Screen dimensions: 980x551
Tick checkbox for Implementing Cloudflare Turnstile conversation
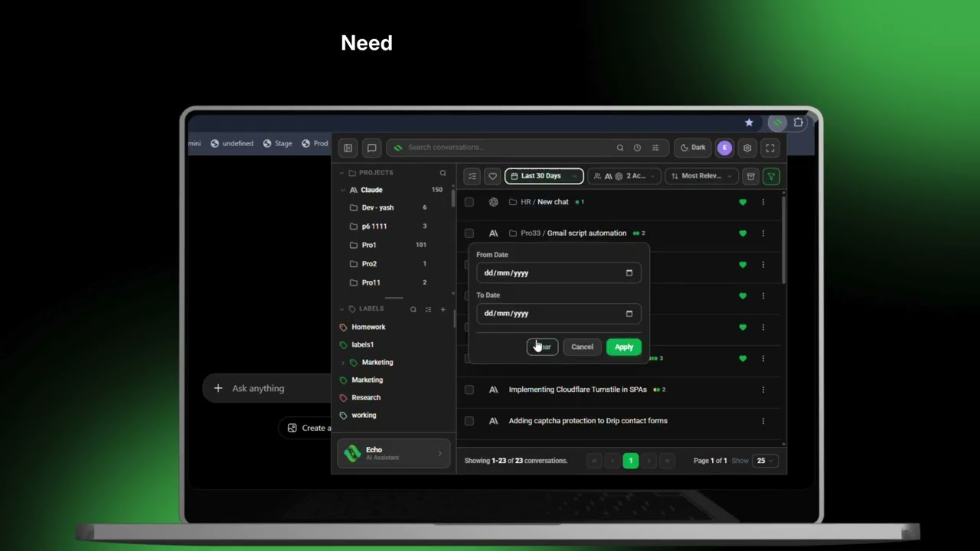(469, 390)
